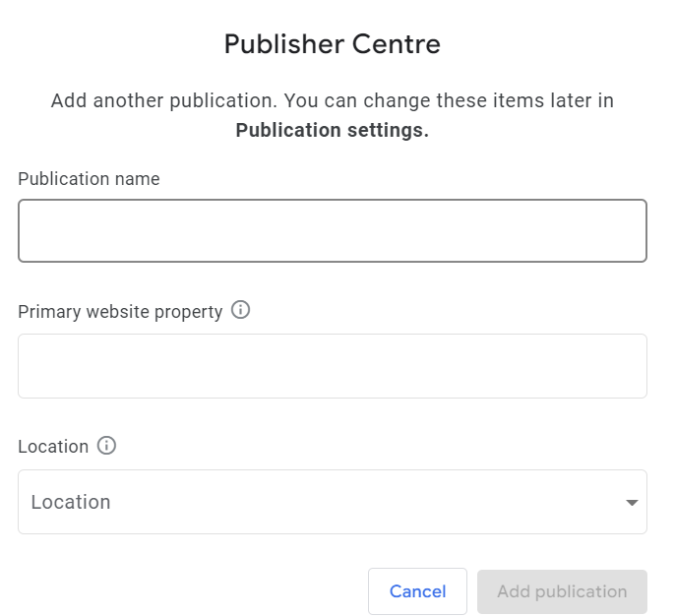This screenshot has height=616, width=674.
Task: Click the "Publication name" field label
Action: pyautogui.click(x=89, y=179)
